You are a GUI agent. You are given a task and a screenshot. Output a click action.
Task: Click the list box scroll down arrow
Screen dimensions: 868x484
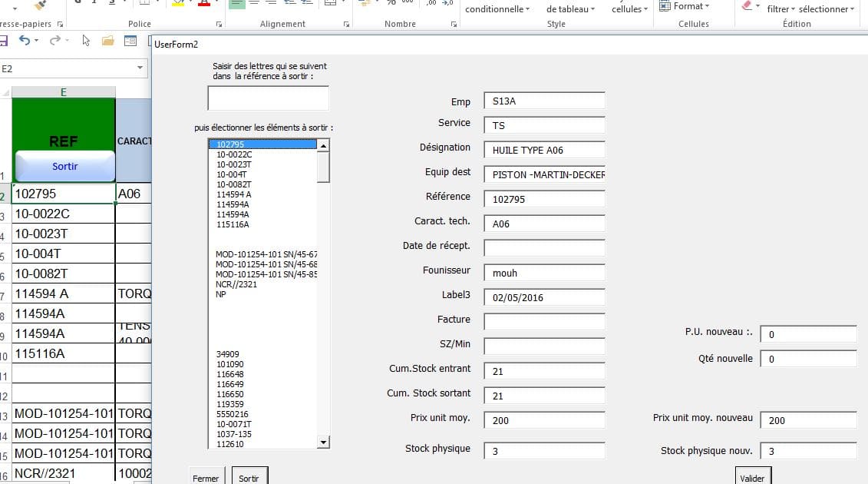point(323,443)
